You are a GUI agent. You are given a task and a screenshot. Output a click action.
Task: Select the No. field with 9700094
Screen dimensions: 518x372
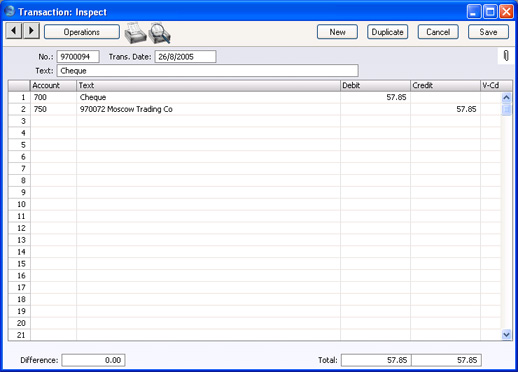point(78,57)
